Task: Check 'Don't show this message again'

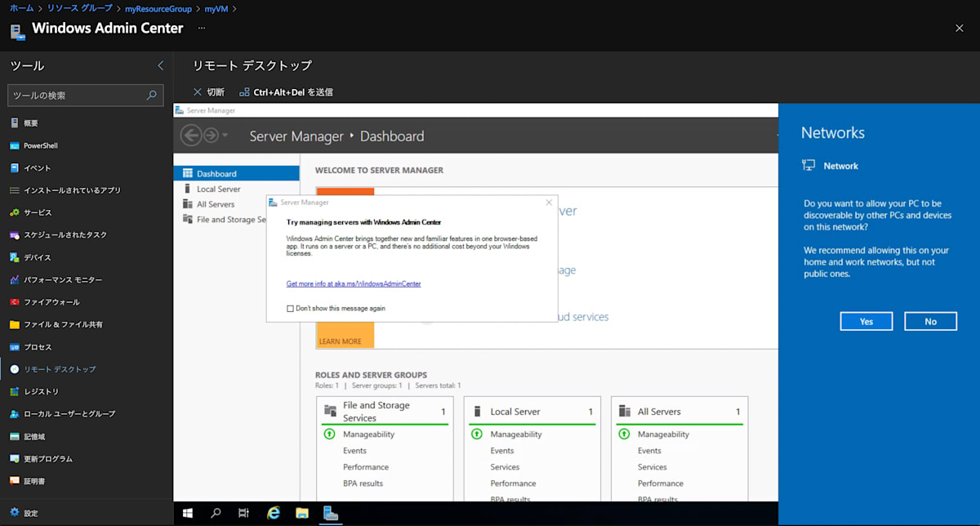Action: [290, 309]
